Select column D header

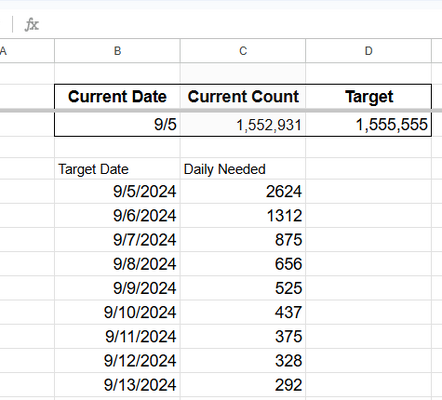coord(369,51)
